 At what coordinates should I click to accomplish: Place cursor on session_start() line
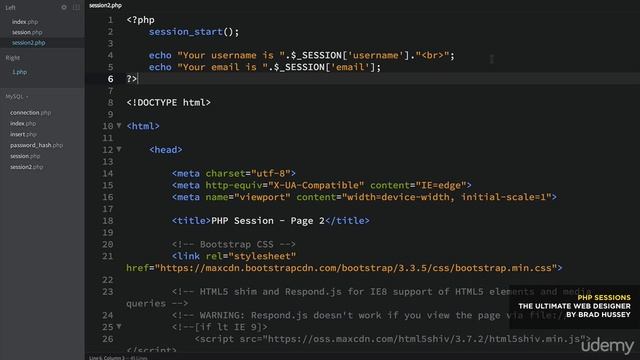[x=194, y=32]
